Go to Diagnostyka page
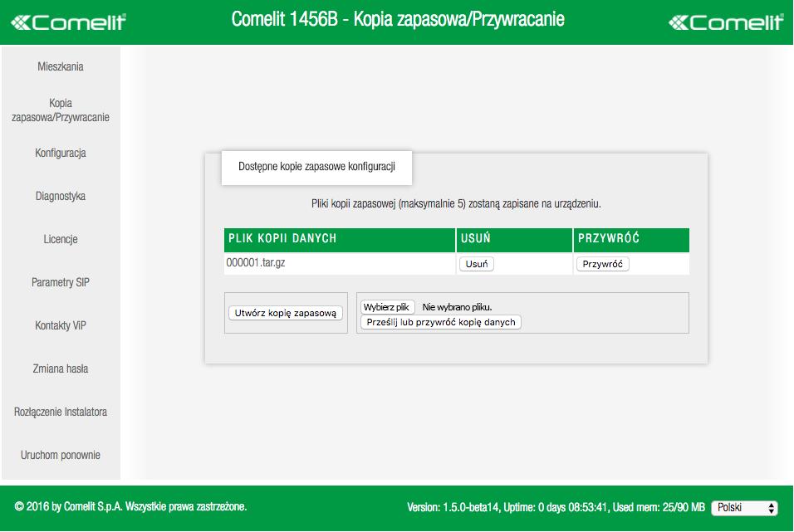Image resolution: width=794 pixels, height=532 pixels. point(61,197)
